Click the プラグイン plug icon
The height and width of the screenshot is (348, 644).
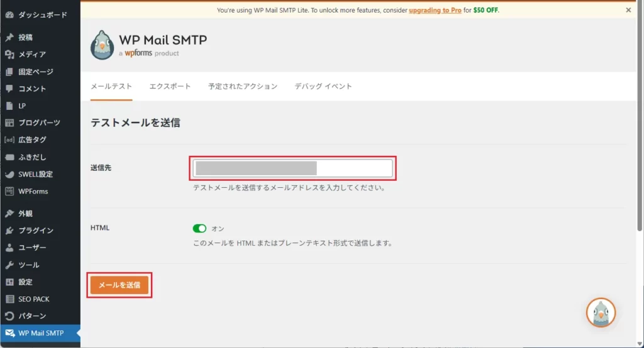click(9, 231)
